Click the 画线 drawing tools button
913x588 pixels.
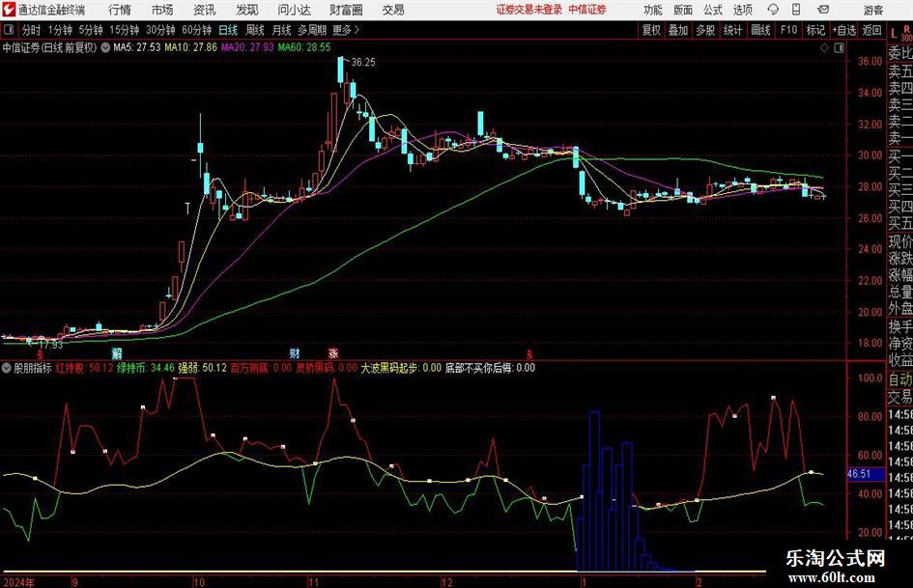[761, 30]
